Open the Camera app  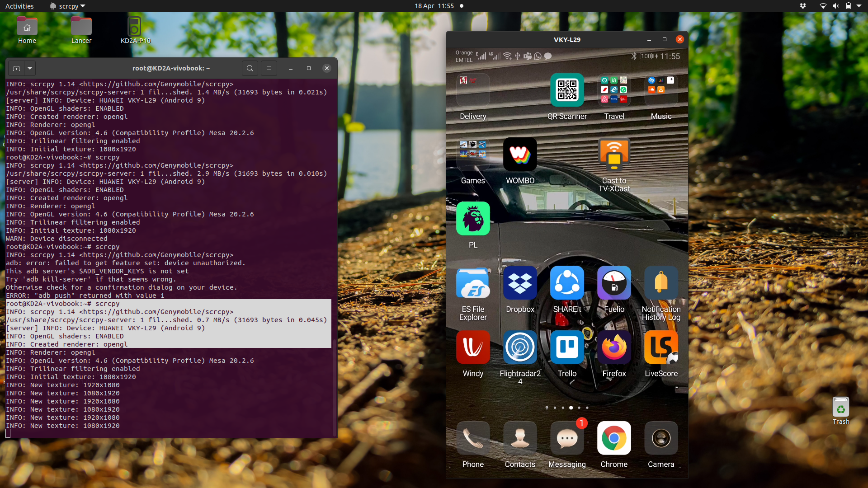point(661,438)
